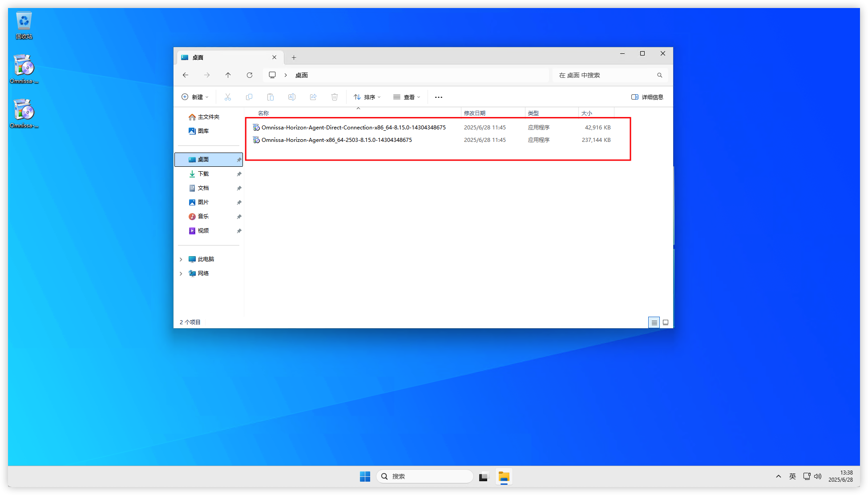The height and width of the screenshot is (495, 868).
Task: Click the Share icon in toolbar
Action: pyautogui.click(x=313, y=97)
